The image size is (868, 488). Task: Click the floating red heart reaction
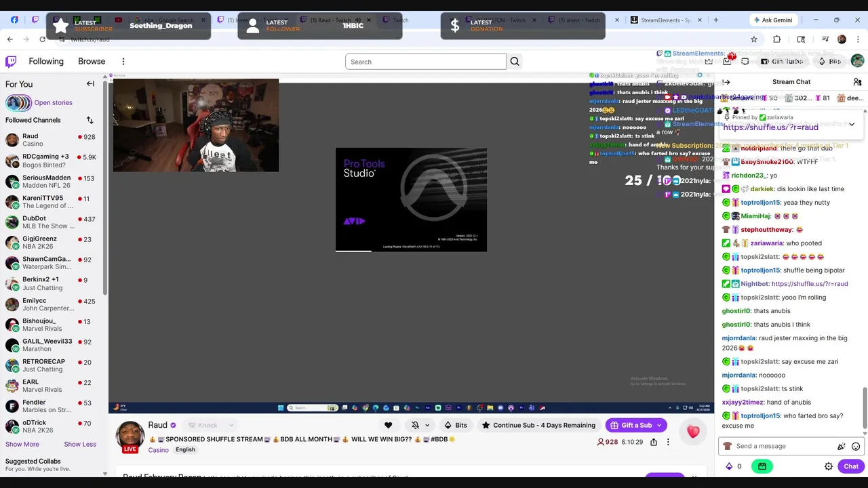pyautogui.click(x=693, y=432)
